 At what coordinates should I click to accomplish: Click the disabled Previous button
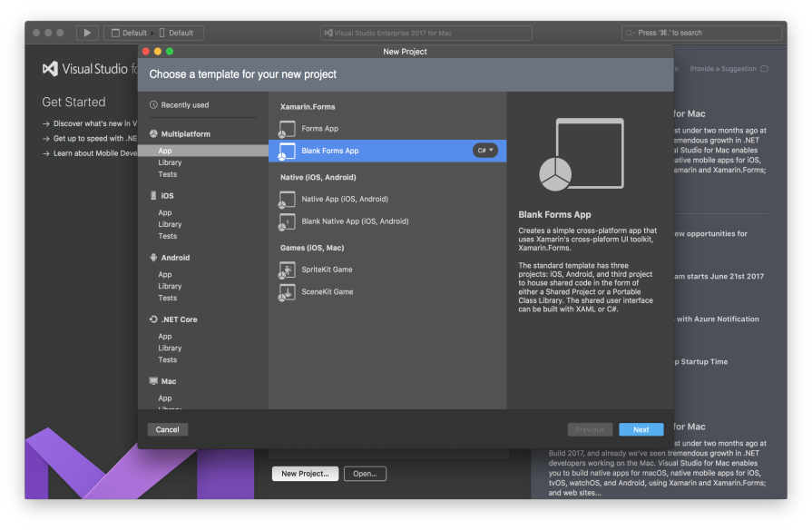point(590,429)
